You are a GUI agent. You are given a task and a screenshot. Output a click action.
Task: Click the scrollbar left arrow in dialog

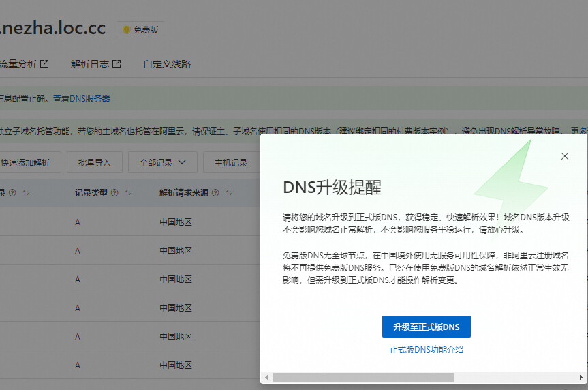266,377
